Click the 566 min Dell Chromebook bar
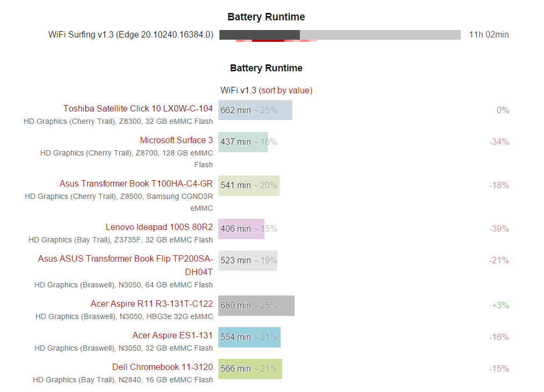Viewport: 544px width, 392px height. (x=250, y=369)
